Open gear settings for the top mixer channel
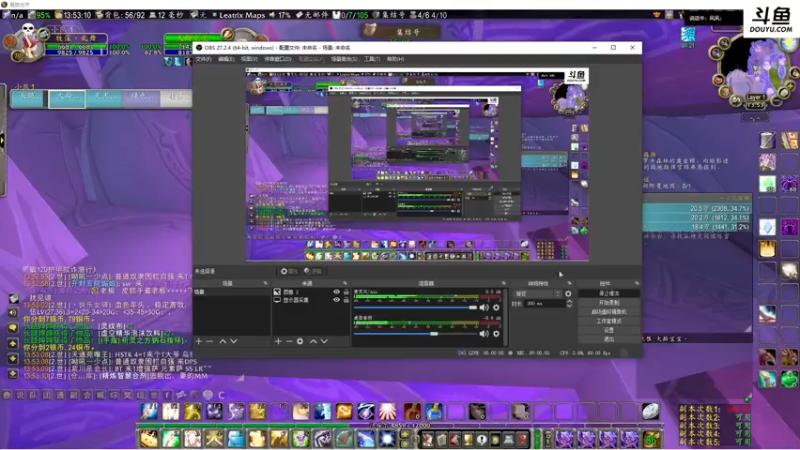 coord(496,307)
